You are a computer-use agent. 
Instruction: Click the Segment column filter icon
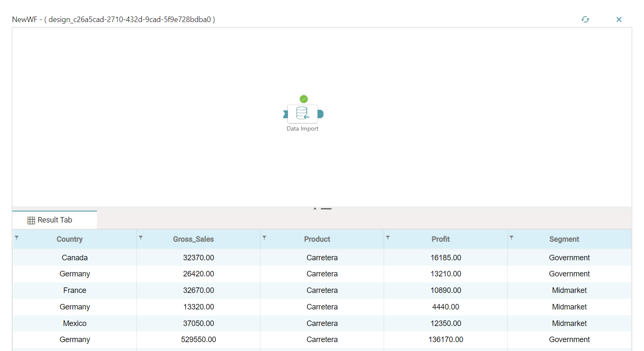point(511,238)
